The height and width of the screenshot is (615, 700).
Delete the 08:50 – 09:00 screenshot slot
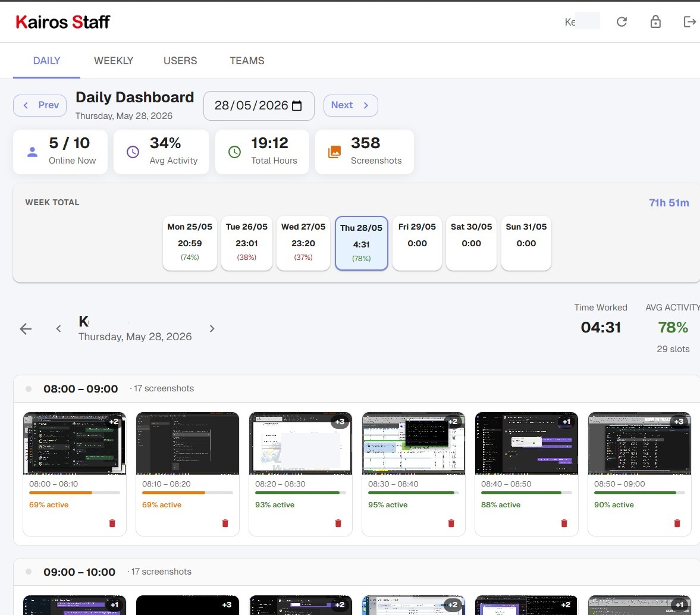tap(677, 523)
